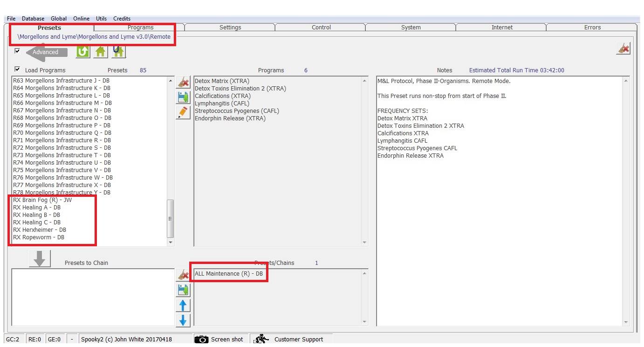Select ALL Maintenance (R) - DB in Presets/Chains
Image resolution: width=644 pixels, height=347 pixels.
[229, 274]
